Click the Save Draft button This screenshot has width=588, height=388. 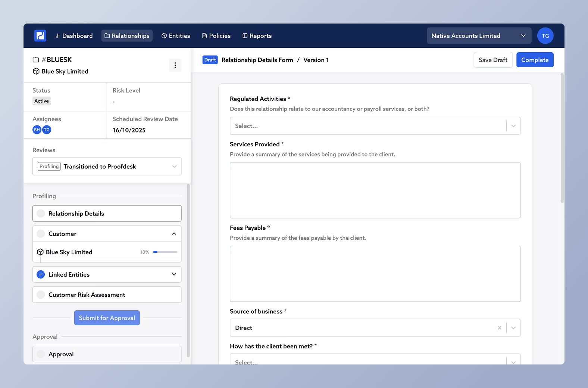[493, 60]
